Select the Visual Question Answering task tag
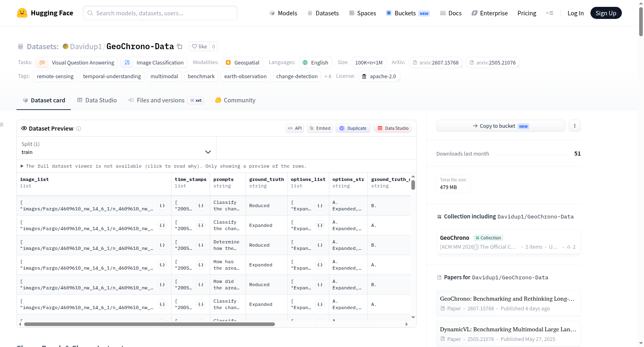Screen dimensions: 644x347 (77, 62)
